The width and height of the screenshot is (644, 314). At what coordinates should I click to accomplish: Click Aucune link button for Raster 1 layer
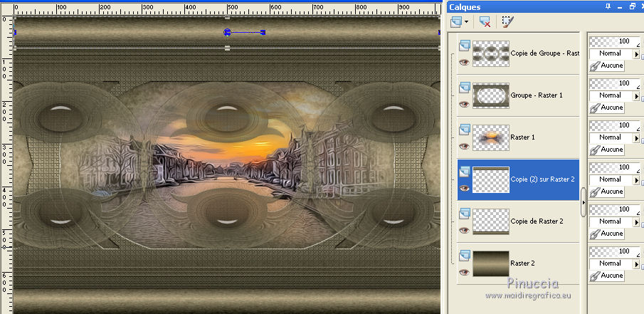point(606,150)
